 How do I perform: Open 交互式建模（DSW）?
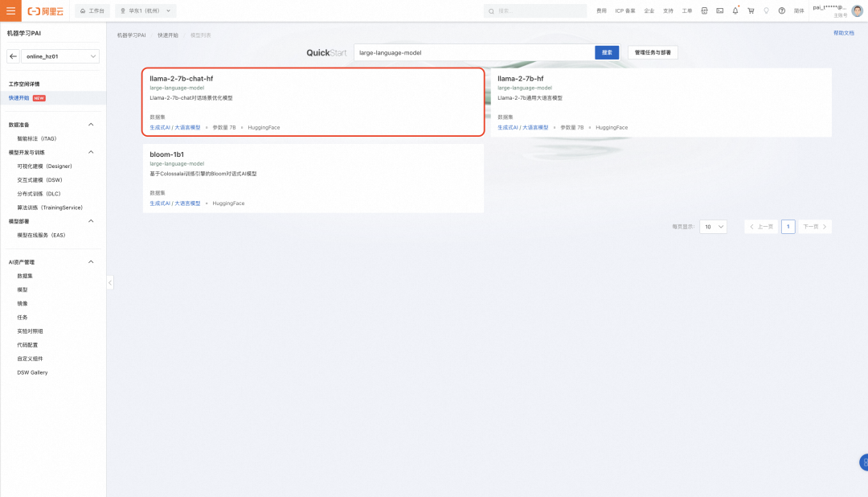click(x=39, y=180)
